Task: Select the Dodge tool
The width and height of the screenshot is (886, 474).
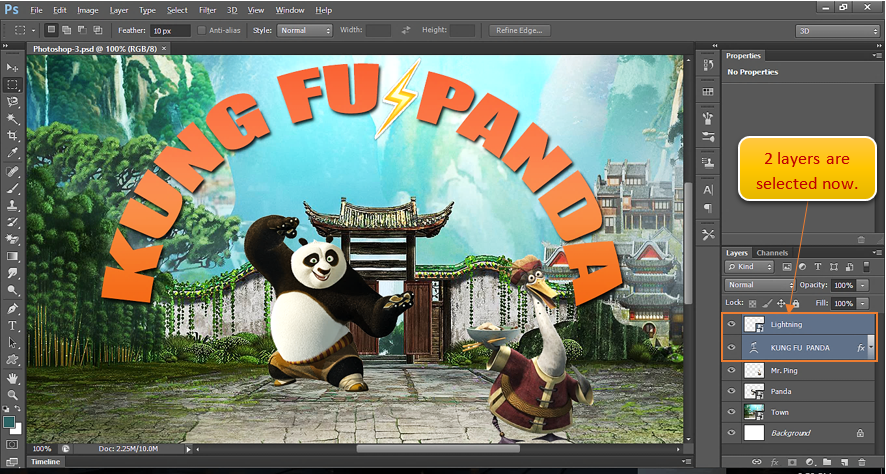Action: (12, 290)
